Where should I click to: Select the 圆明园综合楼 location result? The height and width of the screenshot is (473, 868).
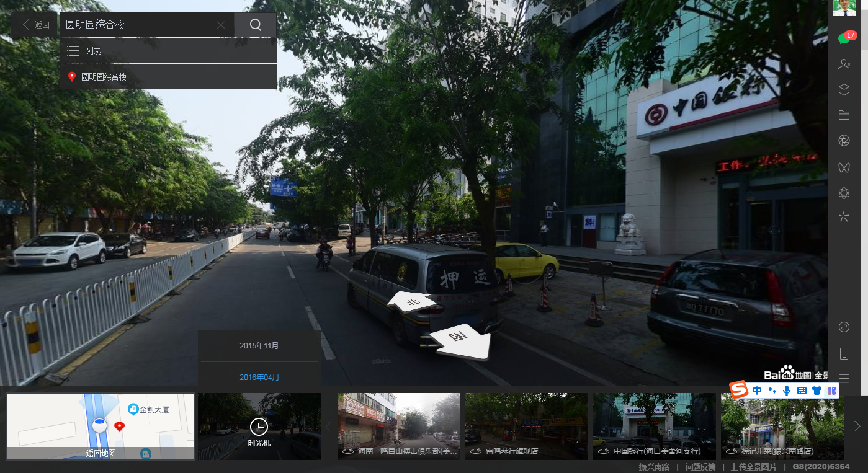tap(168, 77)
